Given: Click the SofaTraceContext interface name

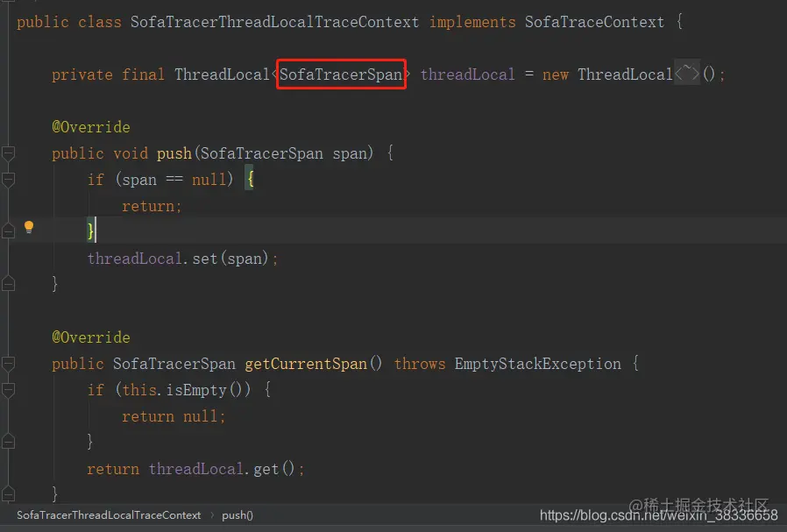Looking at the screenshot, I should [594, 22].
